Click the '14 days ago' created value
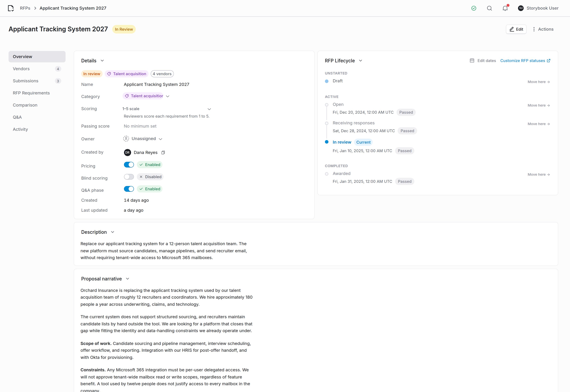570x392 pixels. (136, 200)
